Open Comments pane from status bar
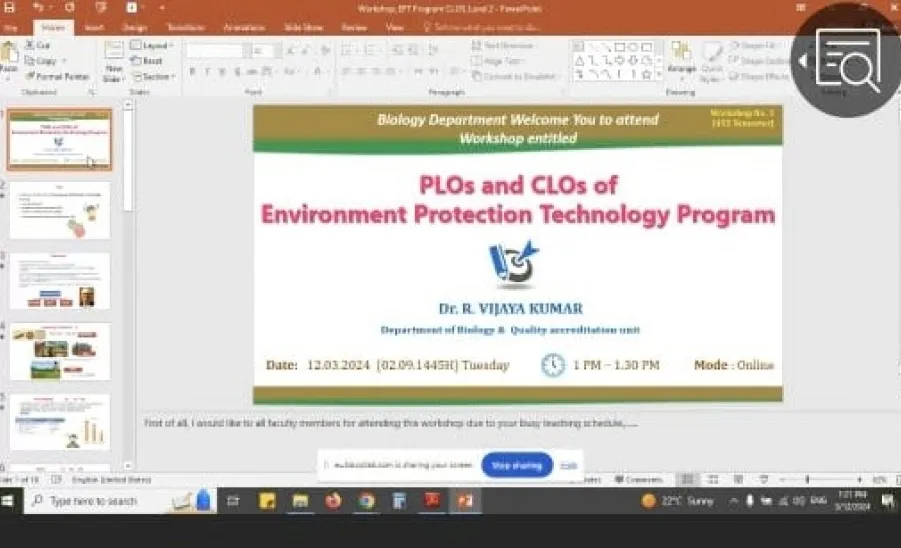901x548 pixels. click(638, 479)
